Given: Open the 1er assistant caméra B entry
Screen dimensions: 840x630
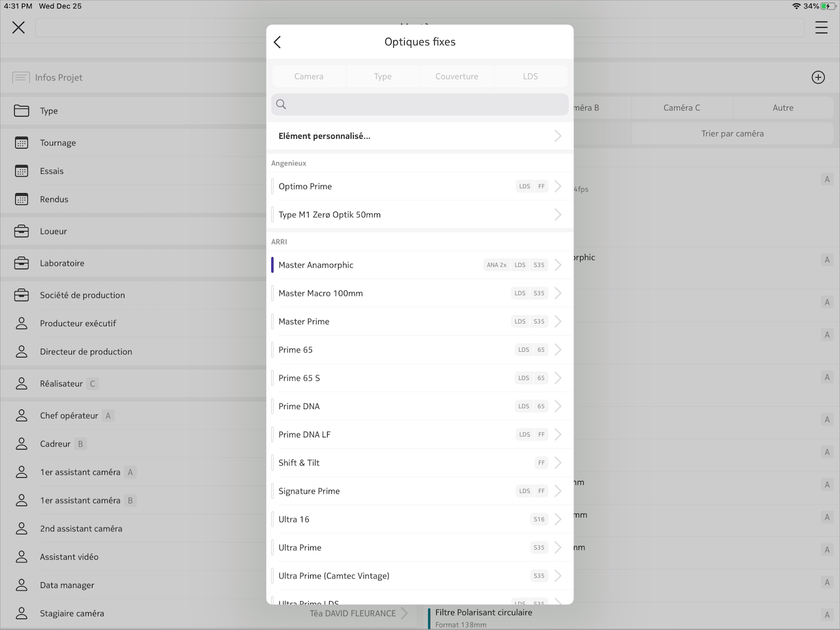Looking at the screenshot, I should pos(133,501).
